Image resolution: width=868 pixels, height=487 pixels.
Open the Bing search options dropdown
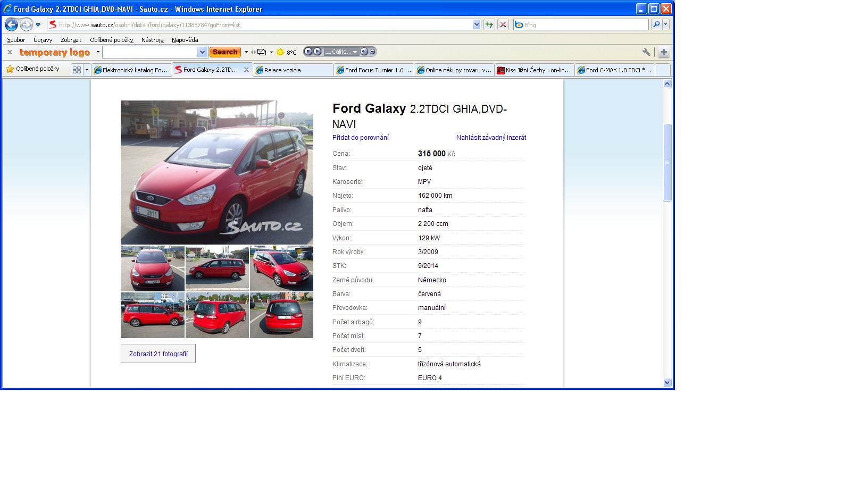[665, 24]
